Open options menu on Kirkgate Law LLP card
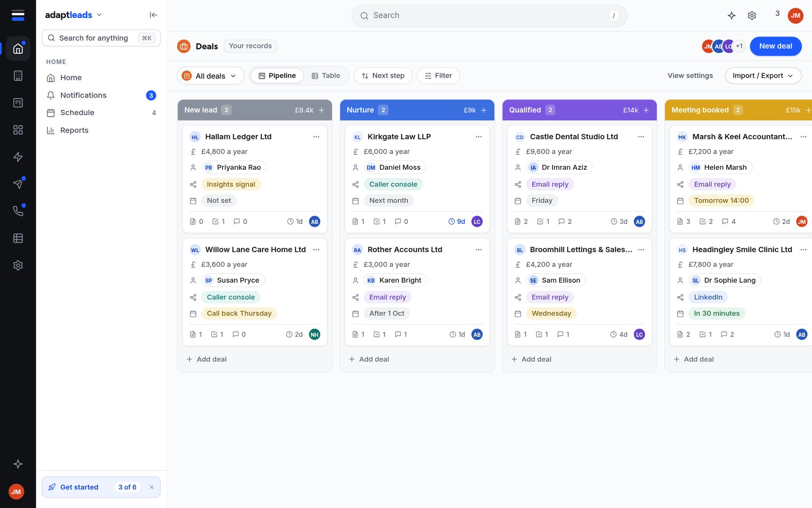This screenshot has width=812, height=508. (x=479, y=137)
